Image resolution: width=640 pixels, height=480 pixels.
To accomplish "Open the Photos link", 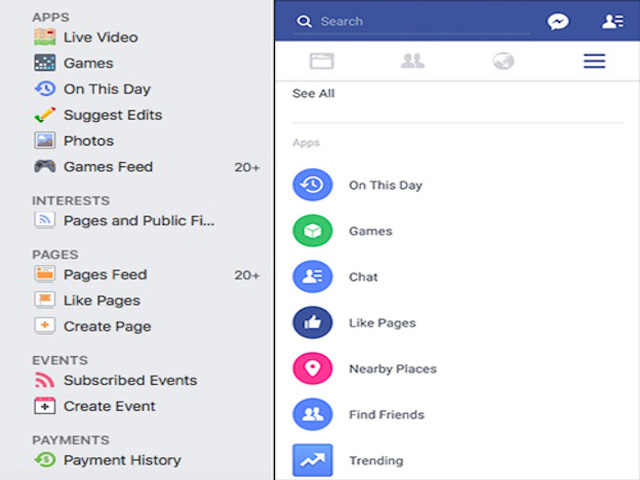I will click(x=89, y=141).
